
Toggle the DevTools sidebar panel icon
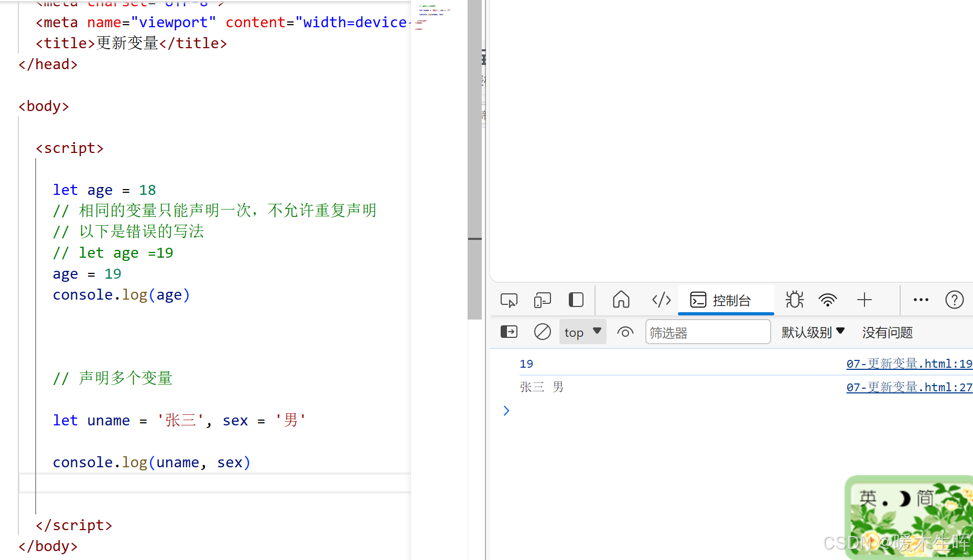(576, 300)
